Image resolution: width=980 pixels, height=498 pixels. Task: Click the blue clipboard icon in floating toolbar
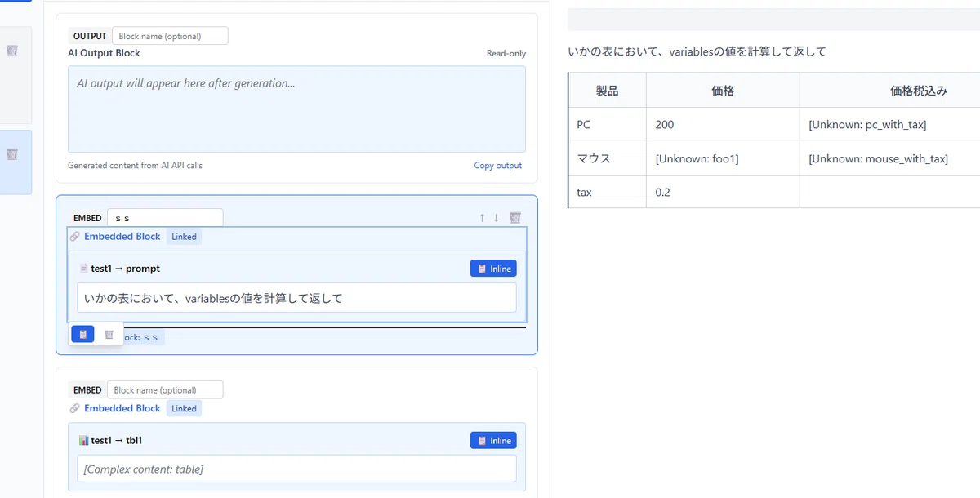coord(82,334)
